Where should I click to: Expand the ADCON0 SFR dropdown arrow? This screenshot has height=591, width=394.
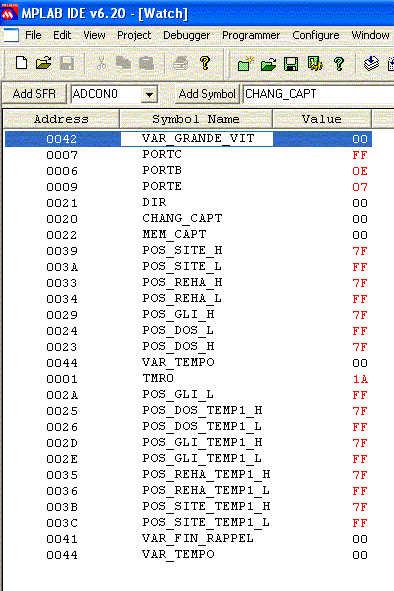(x=149, y=94)
